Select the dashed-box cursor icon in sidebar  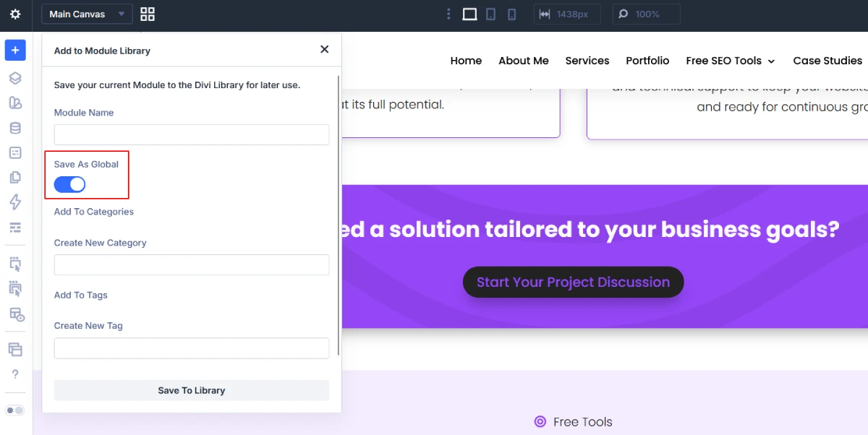15,264
